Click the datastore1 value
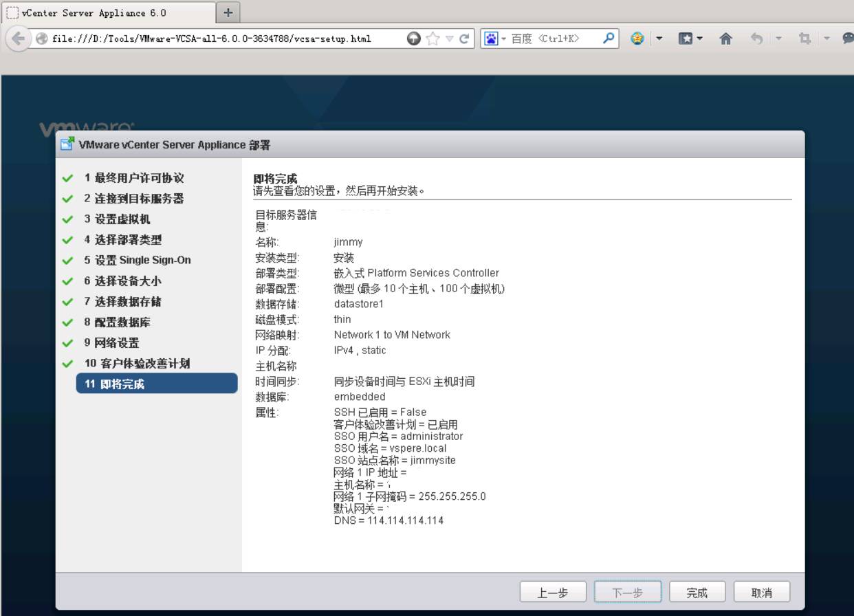 pyautogui.click(x=358, y=304)
